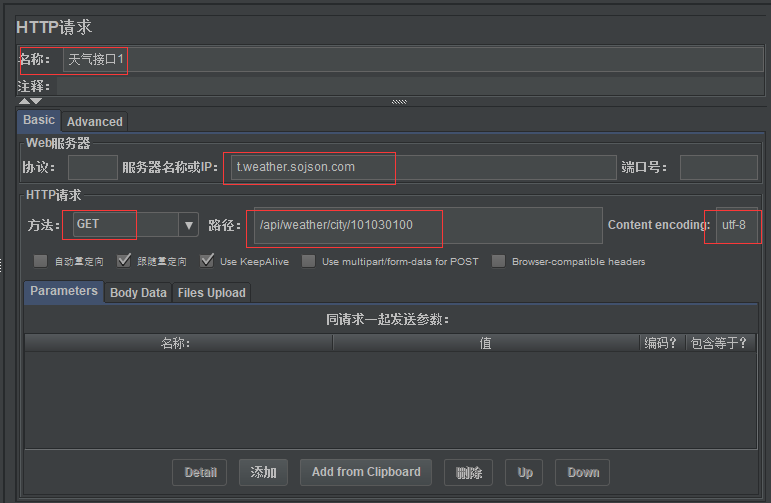Enable 自动重定向 auto redirect checkbox
Viewport: 771px width, 503px height.
[x=41, y=261]
